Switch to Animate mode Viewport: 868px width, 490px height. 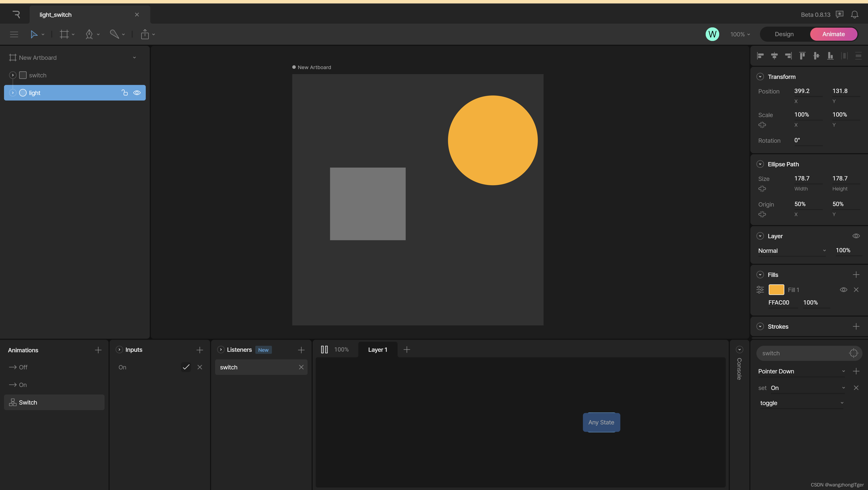[833, 34]
